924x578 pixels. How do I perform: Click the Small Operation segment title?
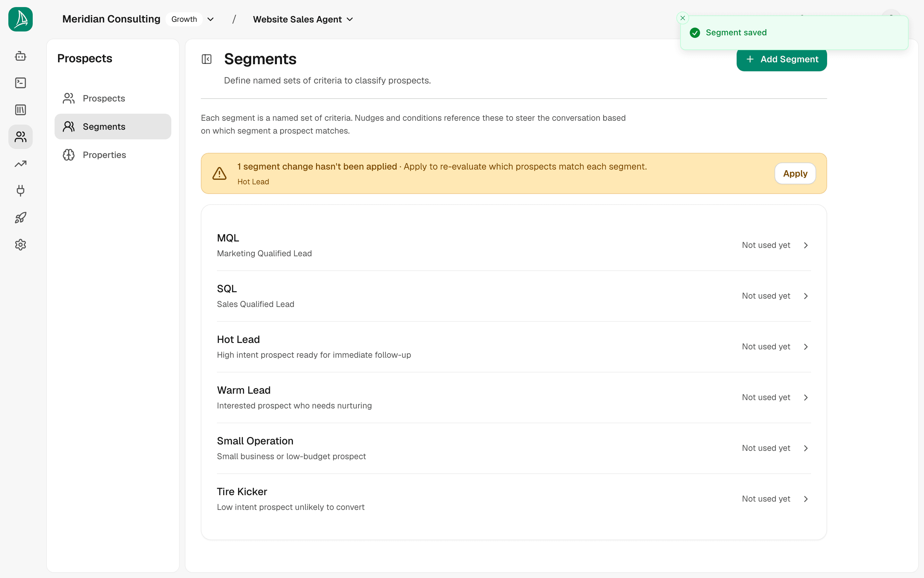pyautogui.click(x=255, y=441)
